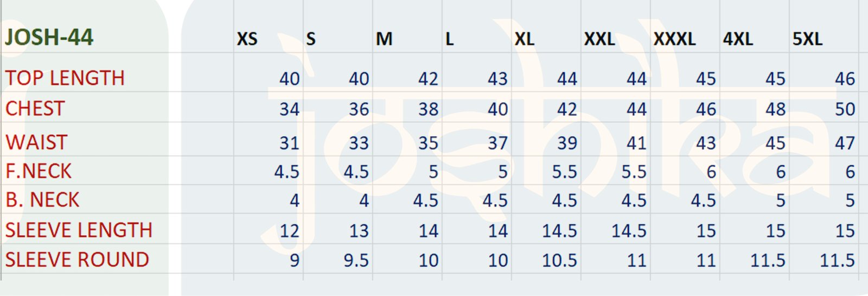The width and height of the screenshot is (868, 296).
Task: Select the B. NECK row label
Action: click(x=42, y=200)
